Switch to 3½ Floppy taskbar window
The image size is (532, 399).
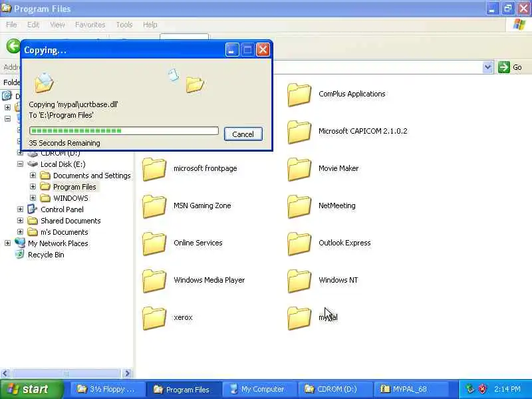[108, 389]
